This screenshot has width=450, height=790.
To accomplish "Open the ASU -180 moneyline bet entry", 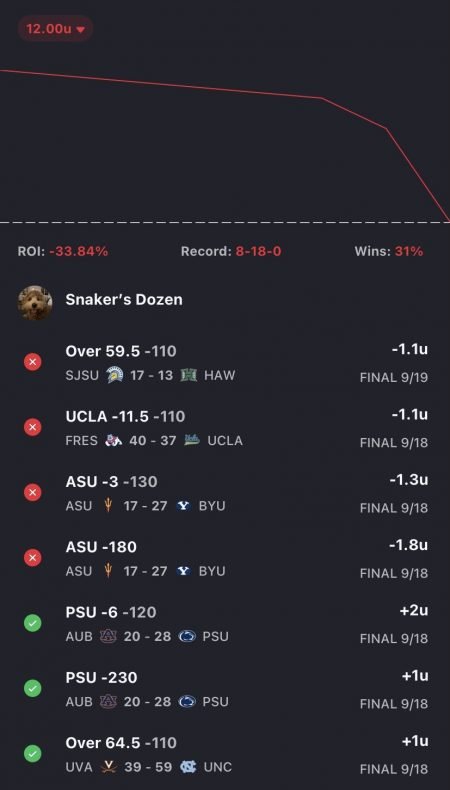I will point(225,559).
